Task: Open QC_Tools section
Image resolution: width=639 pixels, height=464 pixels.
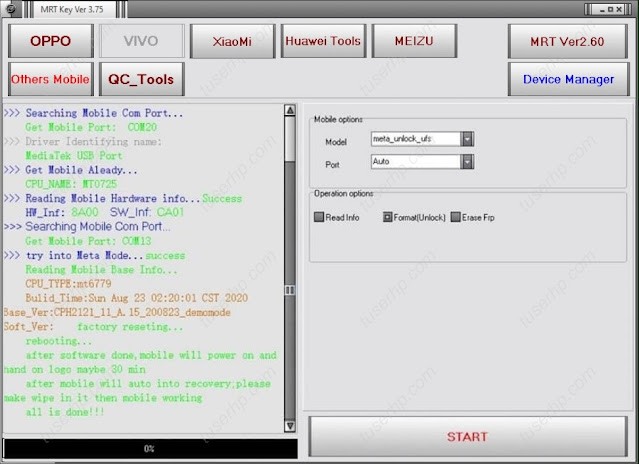Action: coord(141,79)
